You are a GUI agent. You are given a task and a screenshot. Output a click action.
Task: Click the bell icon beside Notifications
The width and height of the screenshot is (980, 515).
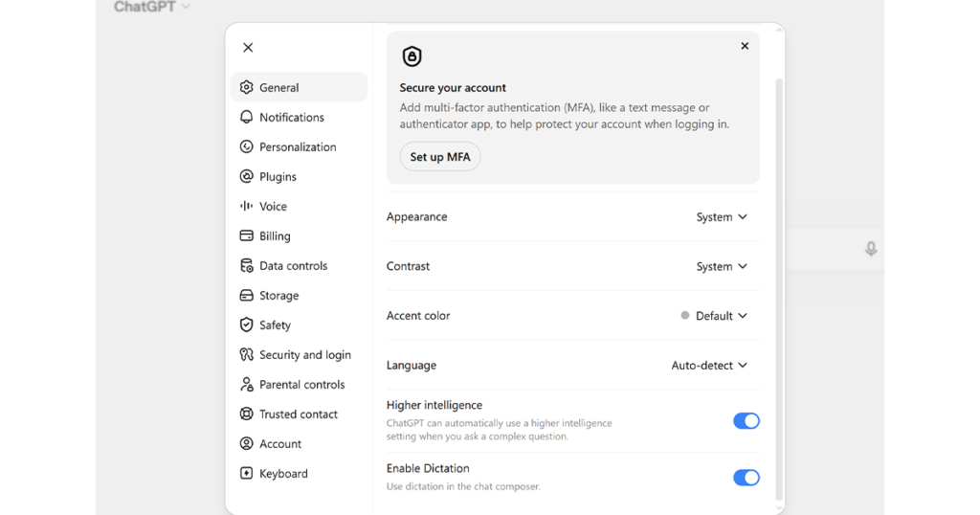(246, 117)
